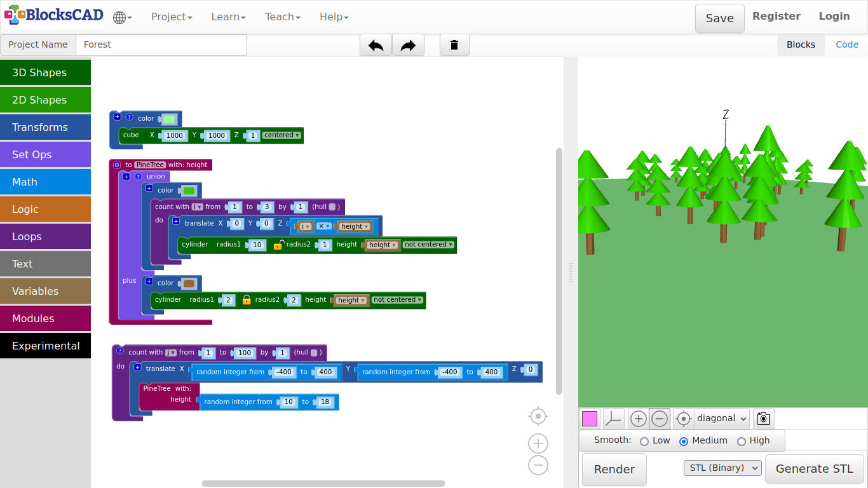Select Low smoothness option
868x488 pixels.
[644, 441]
